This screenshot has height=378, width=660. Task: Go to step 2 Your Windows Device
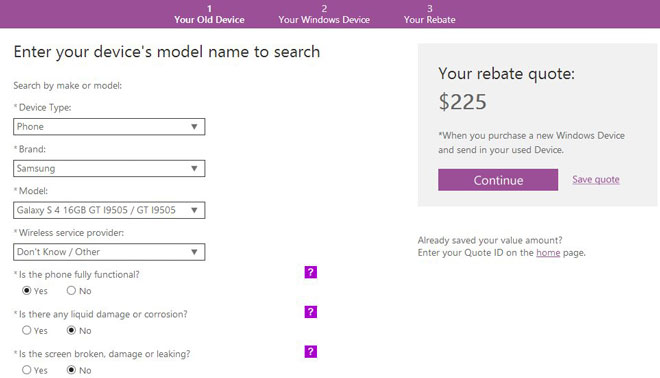tap(324, 14)
